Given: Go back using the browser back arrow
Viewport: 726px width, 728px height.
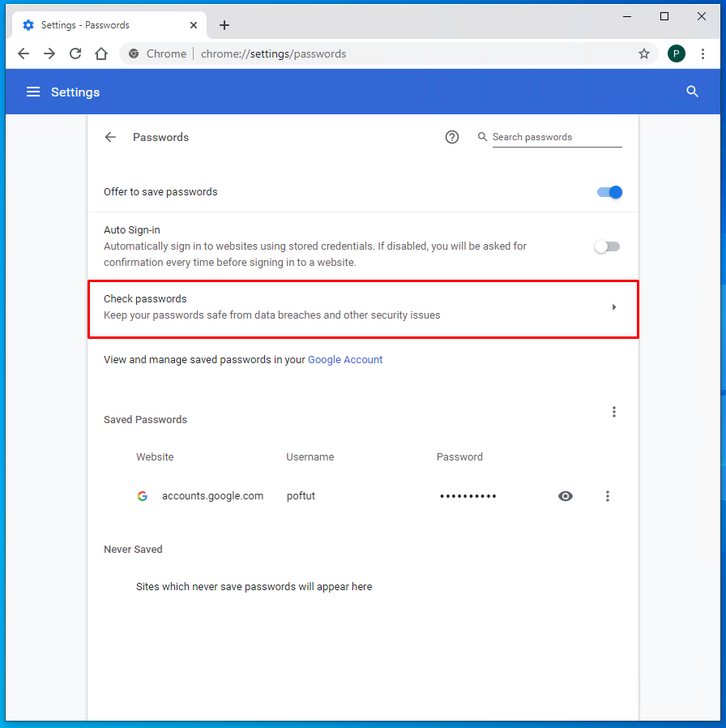Looking at the screenshot, I should (23, 54).
